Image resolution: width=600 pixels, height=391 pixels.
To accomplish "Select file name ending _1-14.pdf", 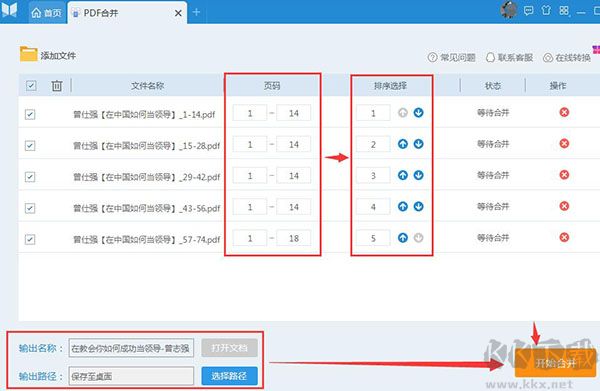I will [x=144, y=114].
